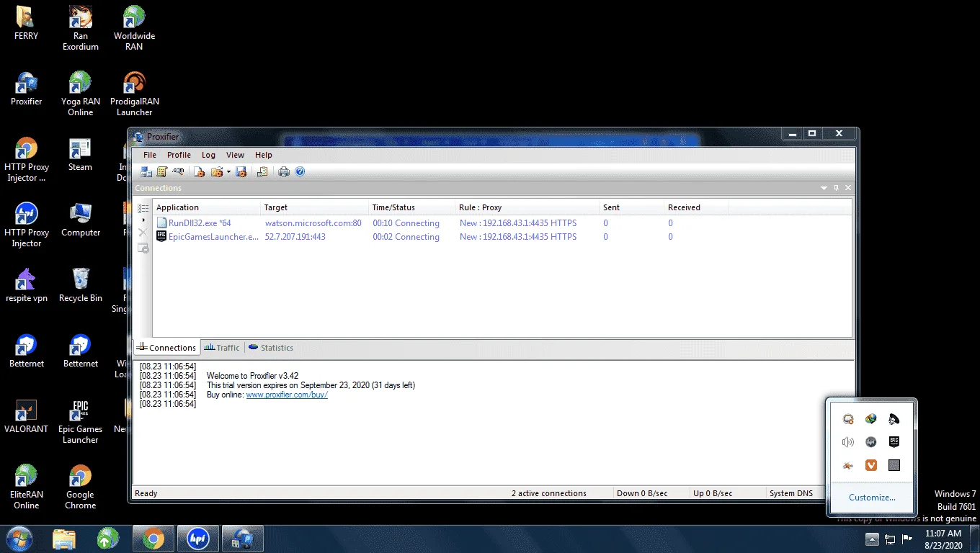Click target 52.7.207.191:443
The height and width of the screenshot is (553, 980).
295,237
